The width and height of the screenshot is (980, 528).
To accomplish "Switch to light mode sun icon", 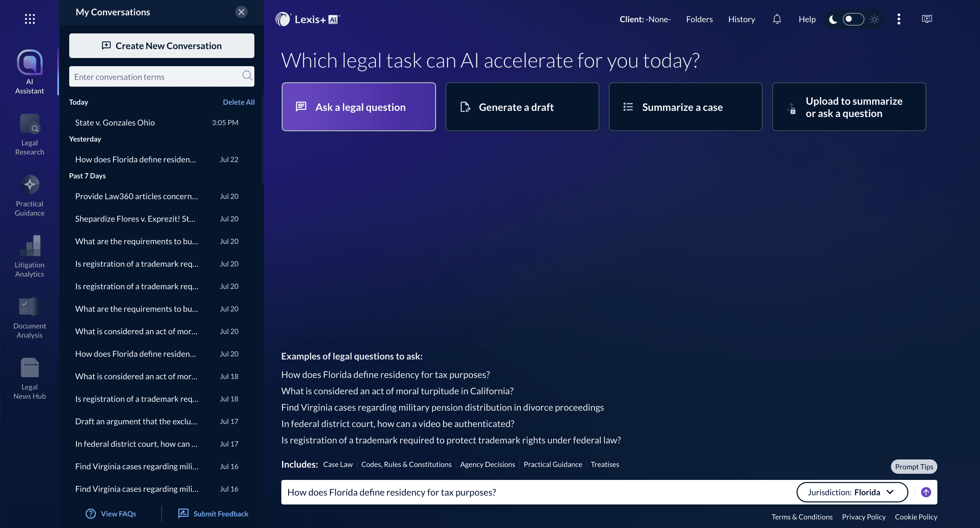I will [x=875, y=19].
